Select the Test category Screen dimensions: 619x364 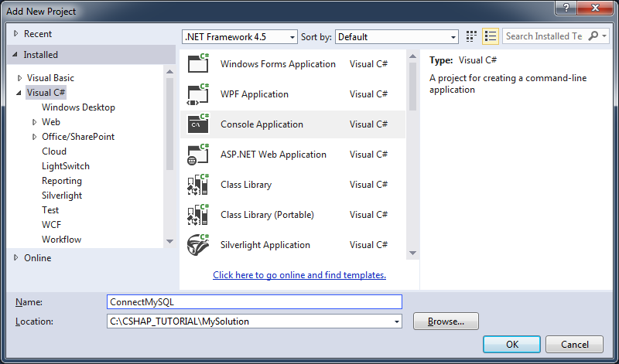point(50,210)
